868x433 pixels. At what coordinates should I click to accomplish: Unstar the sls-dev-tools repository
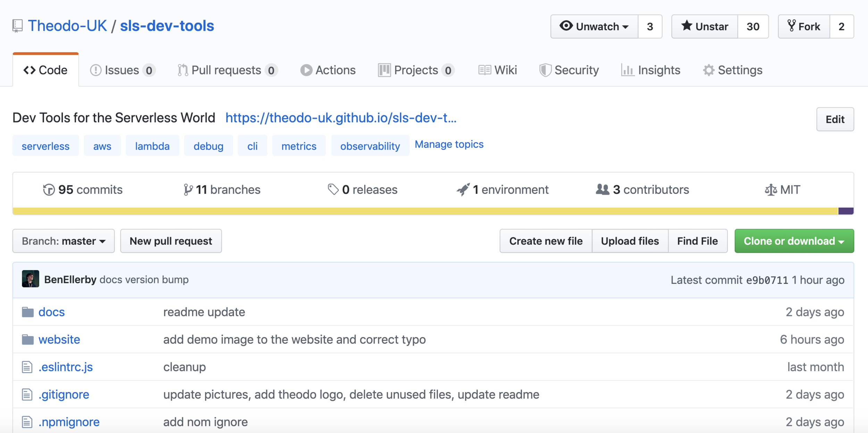[x=704, y=26]
